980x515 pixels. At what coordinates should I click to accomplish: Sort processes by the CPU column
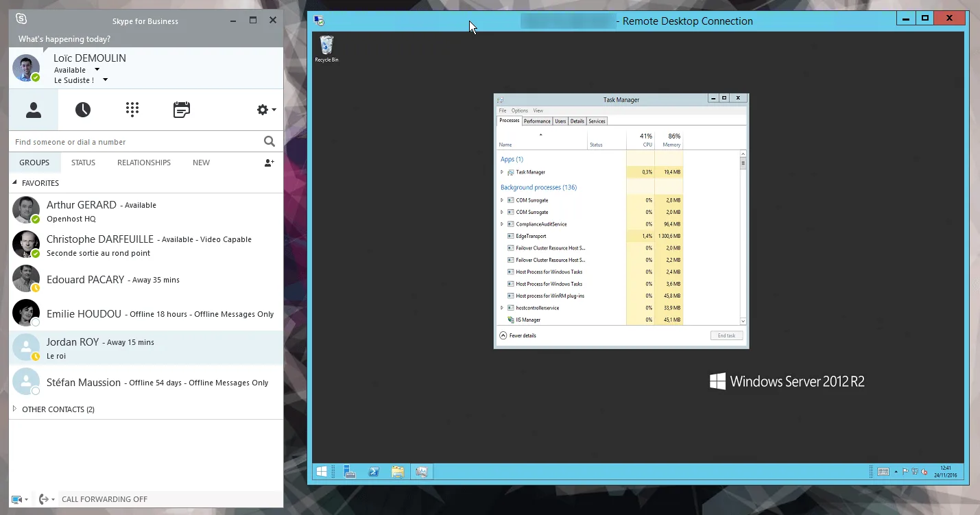tap(641, 140)
